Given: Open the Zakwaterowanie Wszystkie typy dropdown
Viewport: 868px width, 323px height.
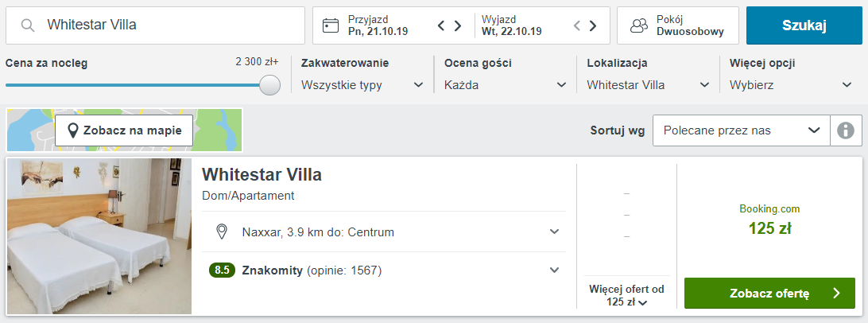Looking at the screenshot, I should (362, 85).
